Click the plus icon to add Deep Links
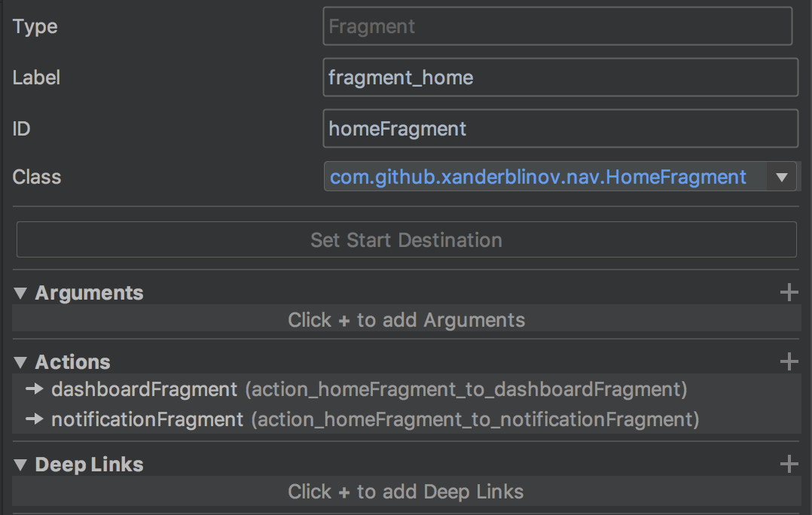 tap(789, 465)
